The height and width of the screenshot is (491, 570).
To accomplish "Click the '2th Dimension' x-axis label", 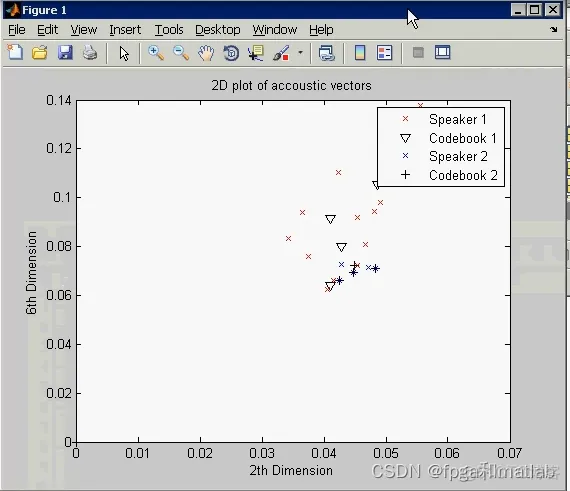I will (x=291, y=470).
